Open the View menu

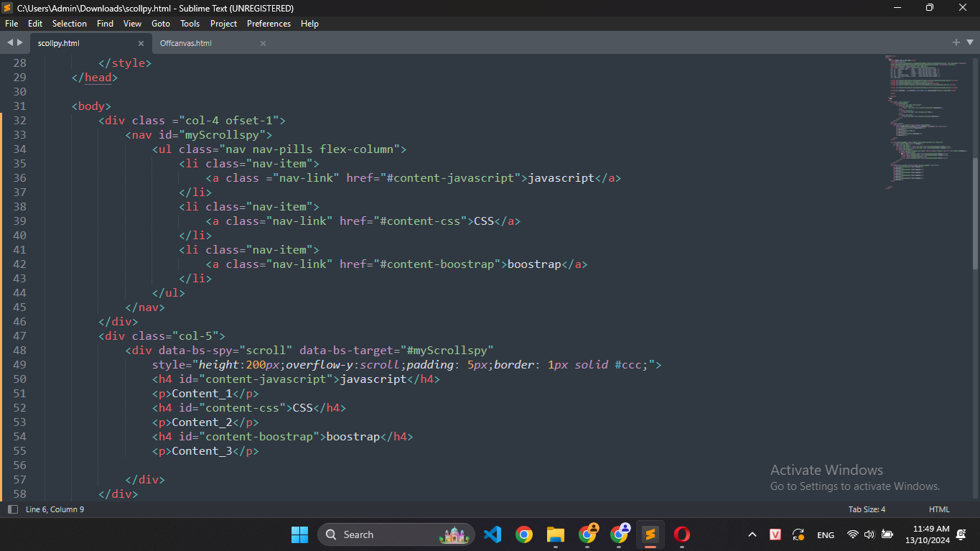[x=132, y=24]
